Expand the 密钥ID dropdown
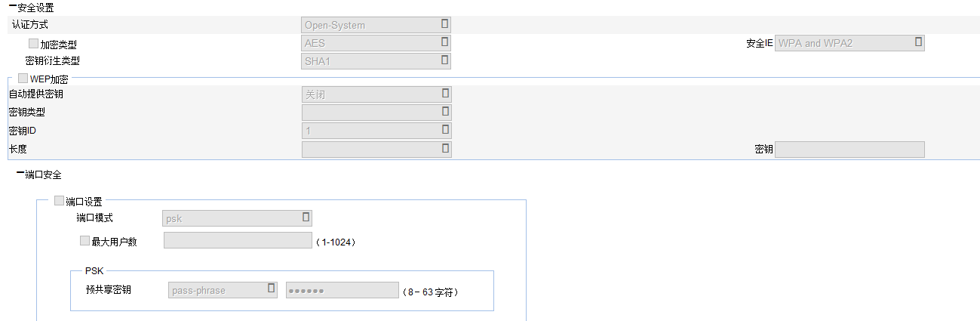This screenshot has height=321, width=980. point(376,131)
